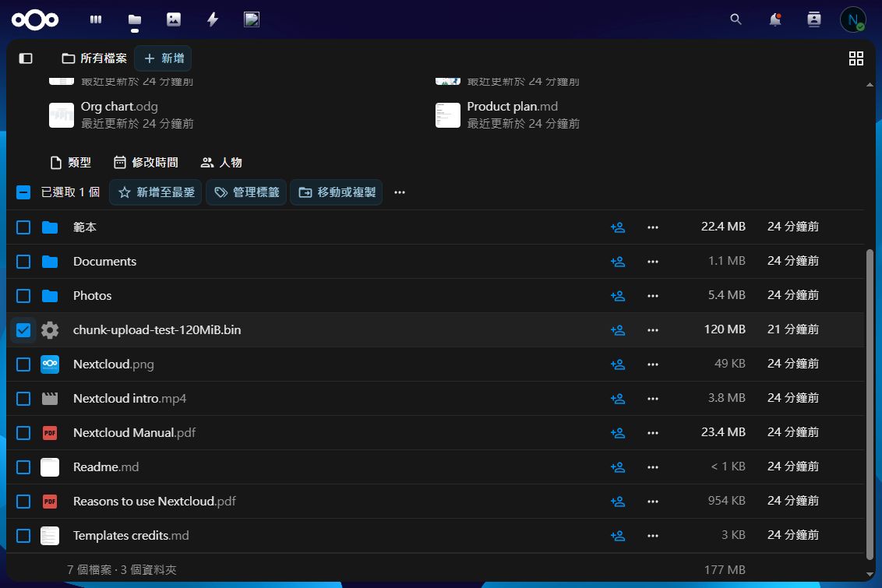Click 管理標籤 manage tags button

tap(246, 192)
